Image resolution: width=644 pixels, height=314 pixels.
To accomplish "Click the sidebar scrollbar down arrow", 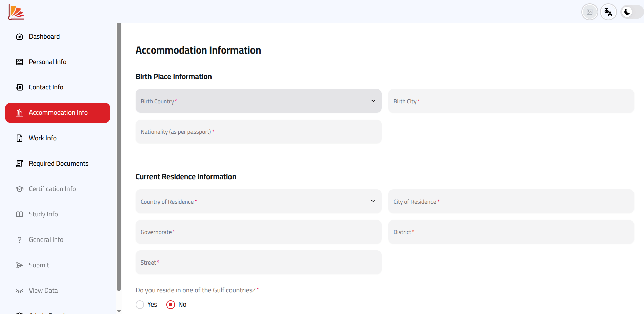I will (119, 311).
